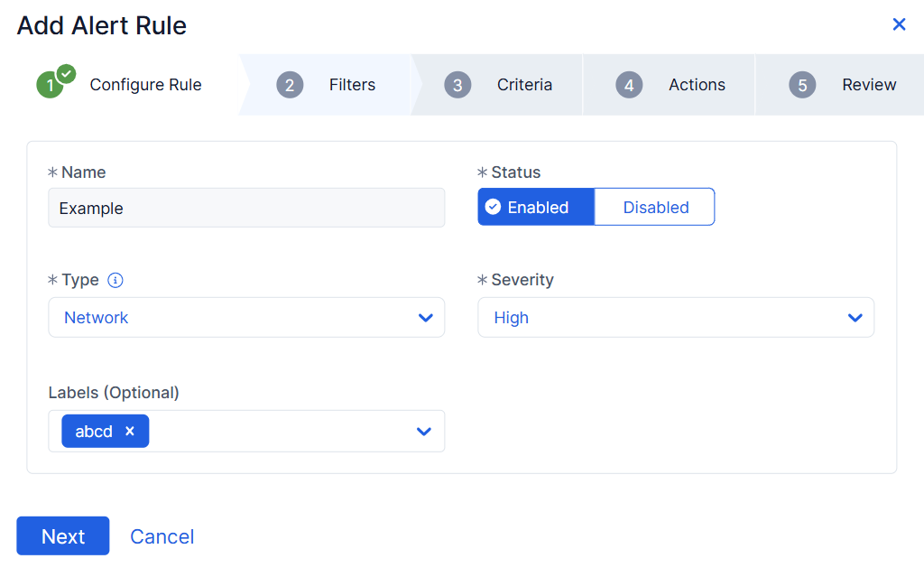Screen dimensions: 924x577
Task: Go to the Filters step
Action: pos(352,85)
